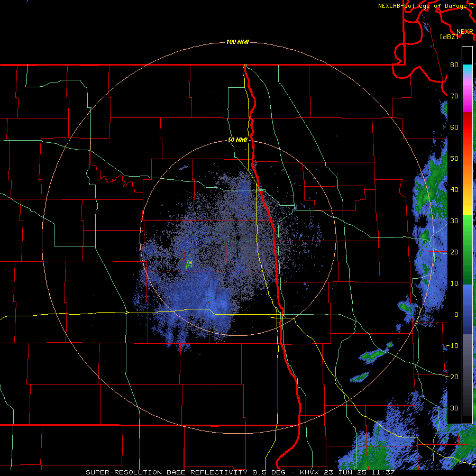Image resolution: width=476 pixels, height=476 pixels.
Task: Click the "-10" value on the dBZ scale
Action: [452, 346]
